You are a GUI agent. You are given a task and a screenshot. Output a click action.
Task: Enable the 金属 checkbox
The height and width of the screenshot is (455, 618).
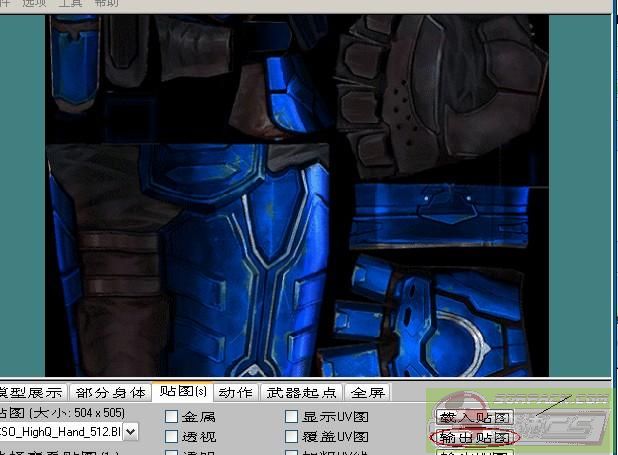172,417
